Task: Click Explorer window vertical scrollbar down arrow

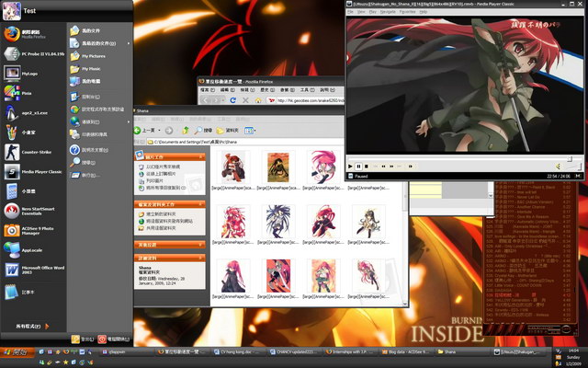Action: click(405, 304)
